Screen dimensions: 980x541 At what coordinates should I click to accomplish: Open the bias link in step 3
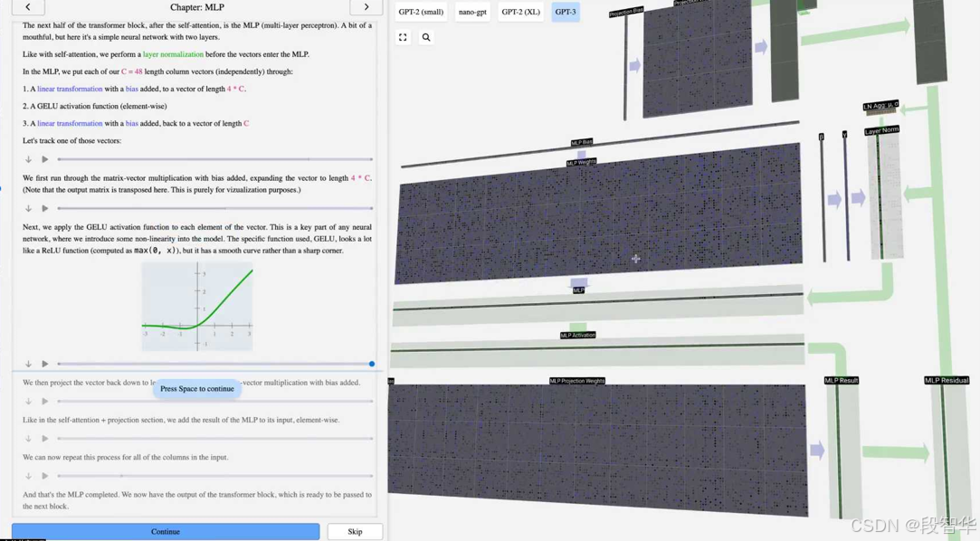pyautogui.click(x=132, y=123)
